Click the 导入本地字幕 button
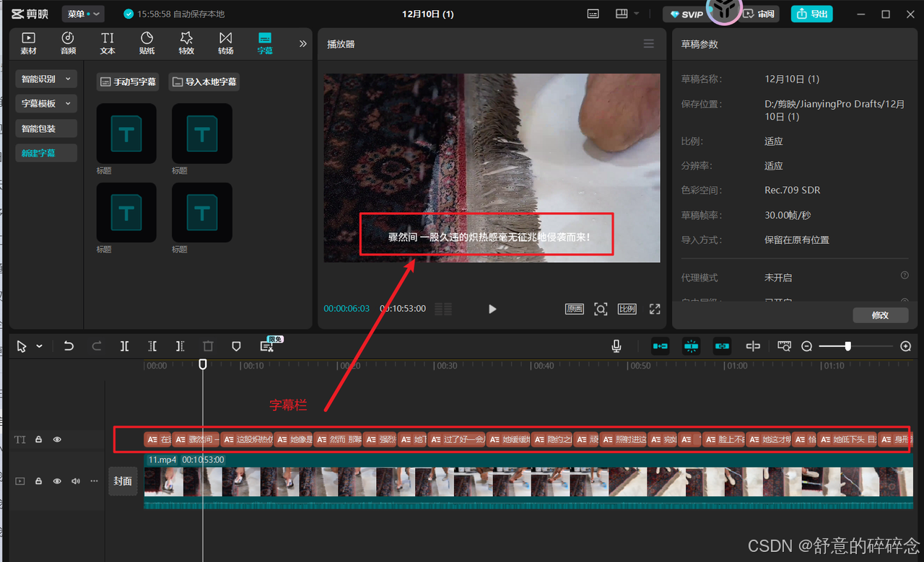The height and width of the screenshot is (562, 924). [204, 82]
